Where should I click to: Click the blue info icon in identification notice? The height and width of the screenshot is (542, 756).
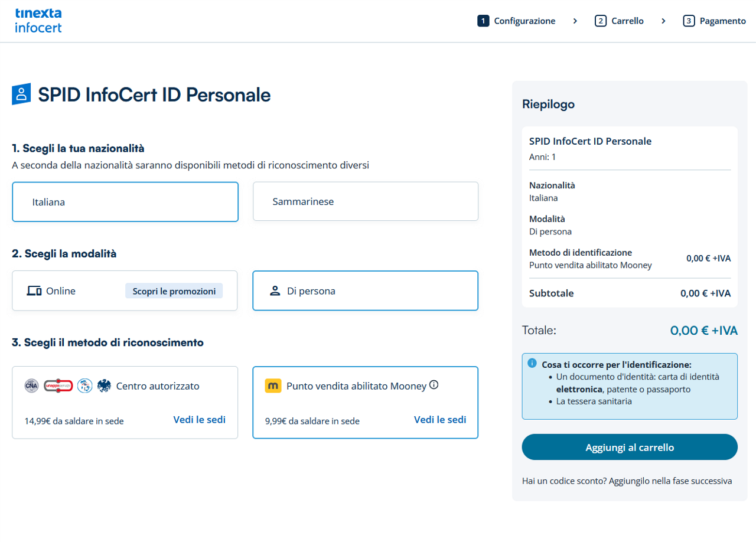coord(532,363)
